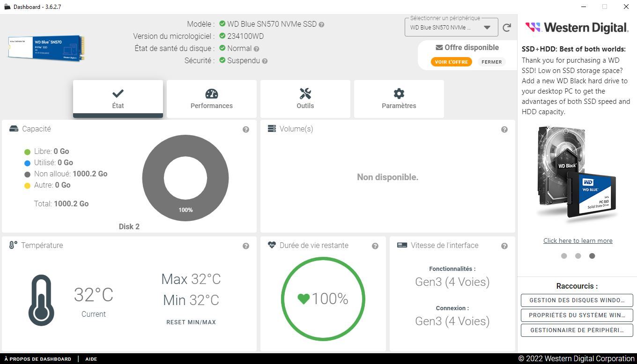Click the Gen3 (4 Voies) value under Fonctionnalités

pos(452,282)
